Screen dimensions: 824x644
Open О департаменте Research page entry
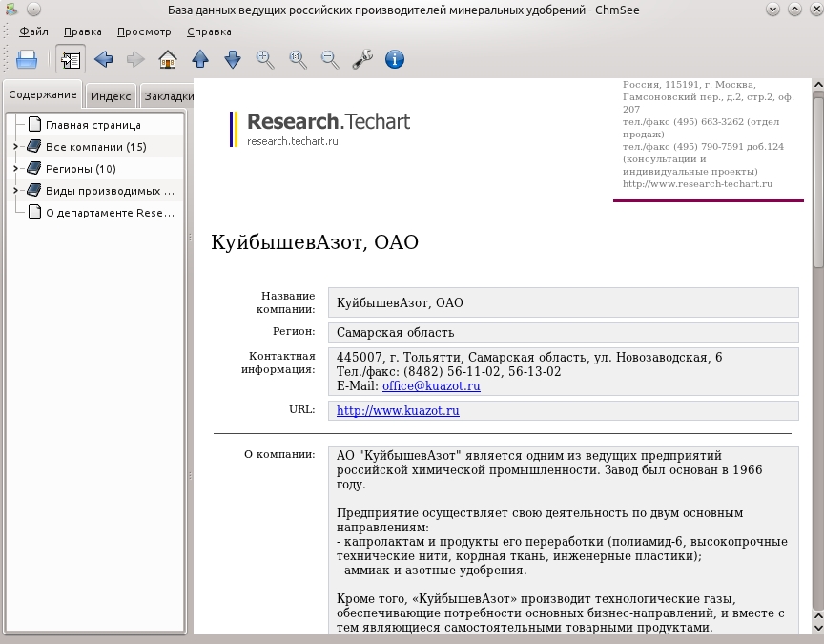pyautogui.click(x=110, y=213)
